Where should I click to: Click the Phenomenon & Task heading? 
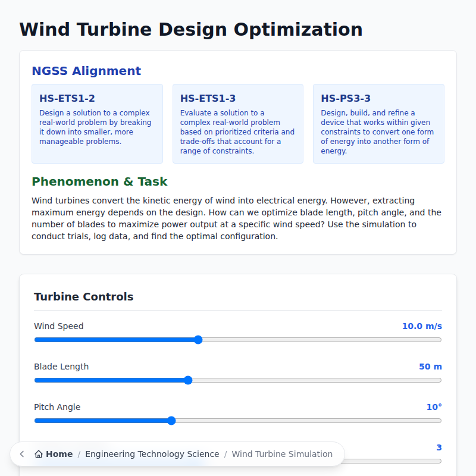point(99,181)
